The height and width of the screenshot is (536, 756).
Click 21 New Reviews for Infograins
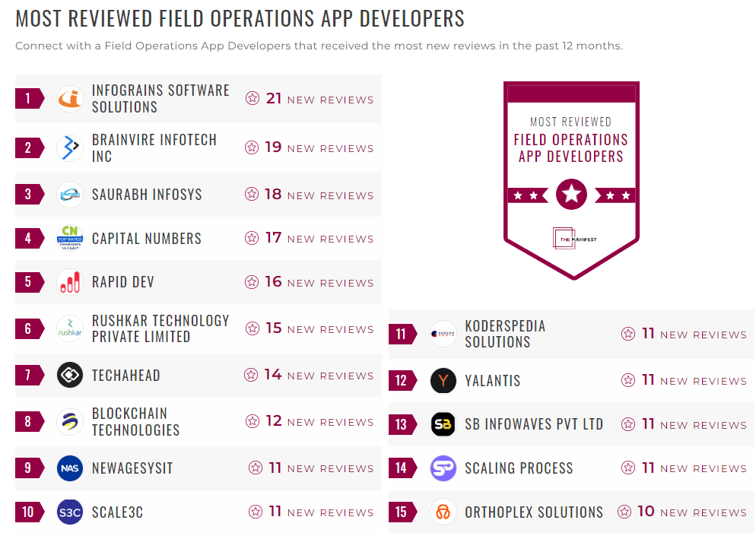310,99
